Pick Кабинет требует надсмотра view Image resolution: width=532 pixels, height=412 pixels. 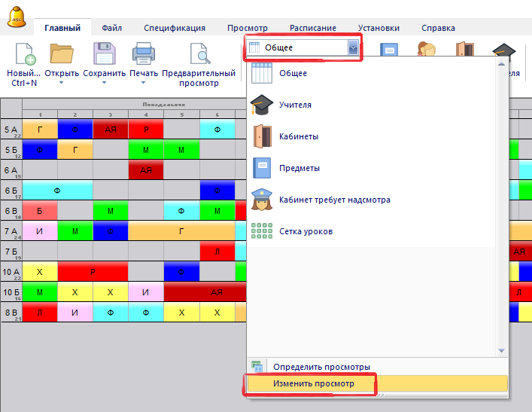pyautogui.click(x=334, y=200)
